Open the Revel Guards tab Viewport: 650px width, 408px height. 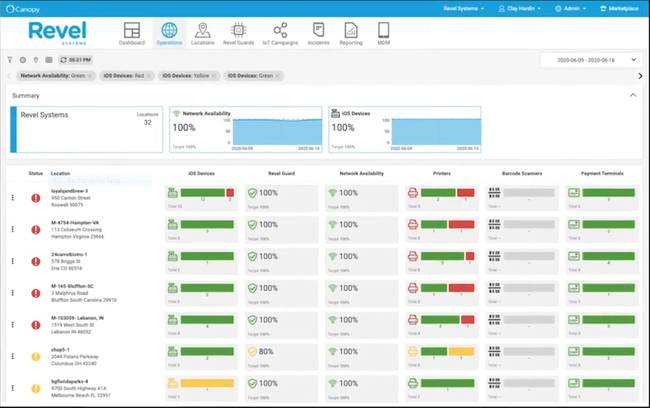click(x=238, y=33)
